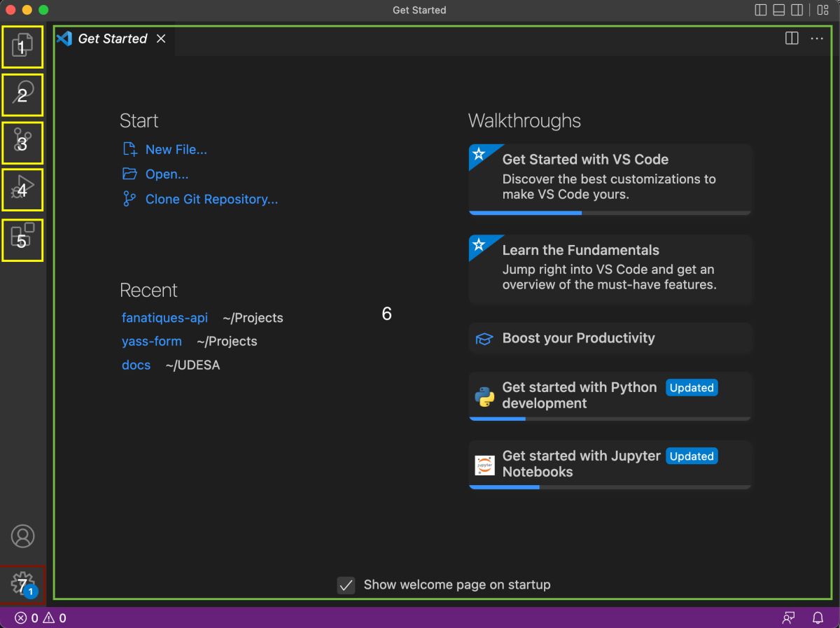Open the Explorer view in activity bar

pos(22,48)
